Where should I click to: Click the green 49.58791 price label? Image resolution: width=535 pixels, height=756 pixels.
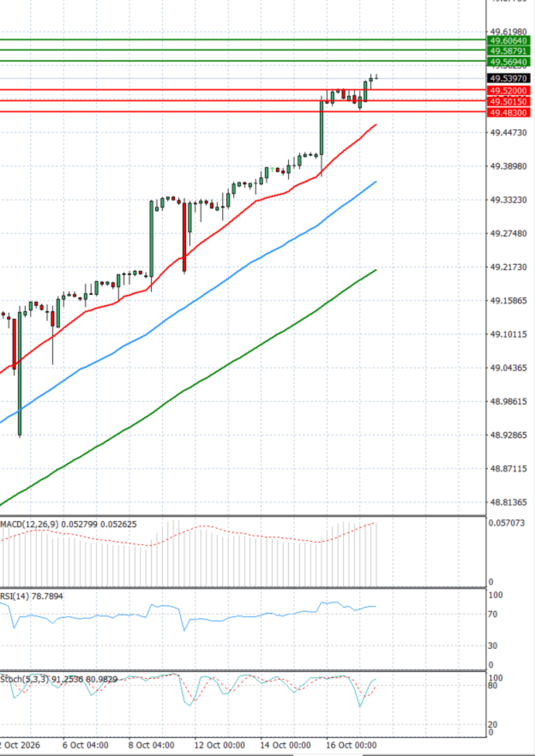point(508,51)
